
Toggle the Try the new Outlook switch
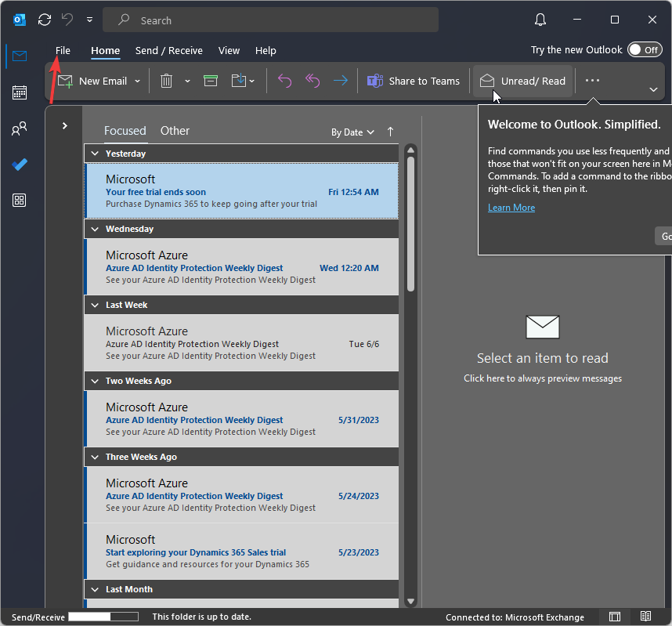coord(645,50)
